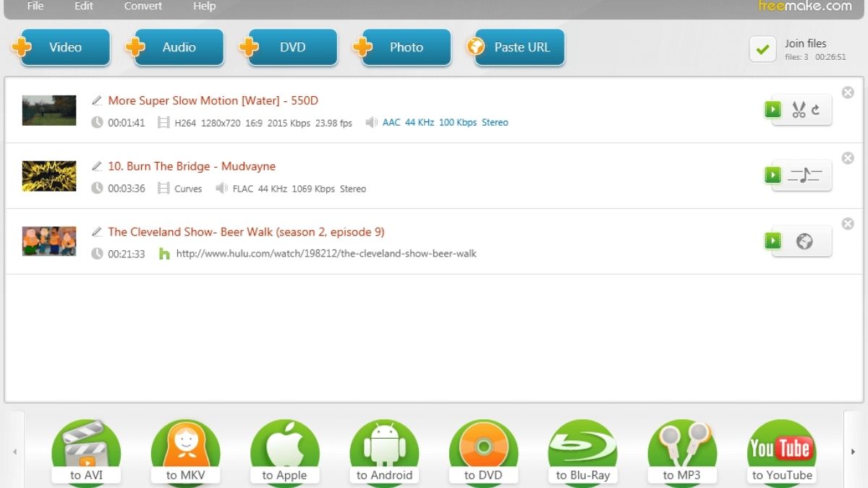Choose the to Android output
This screenshot has height=488, width=868.
pos(384,453)
